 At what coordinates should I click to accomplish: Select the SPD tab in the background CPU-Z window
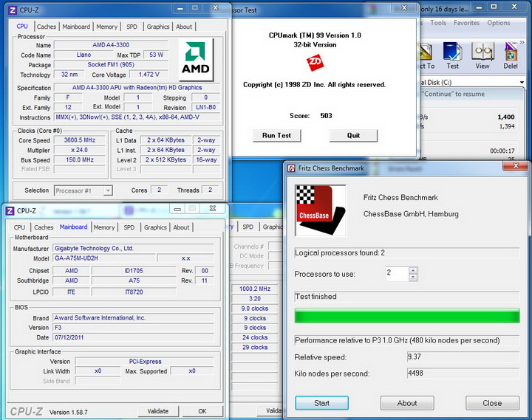pos(248,227)
